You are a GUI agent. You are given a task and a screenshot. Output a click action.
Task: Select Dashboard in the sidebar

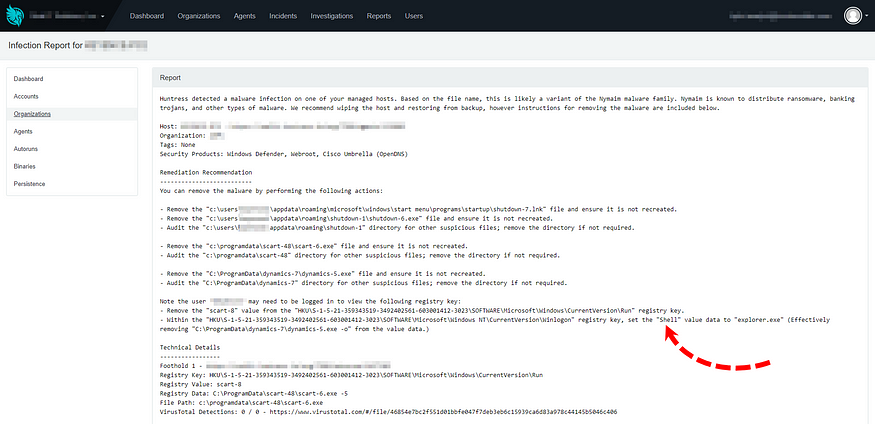click(x=72, y=79)
